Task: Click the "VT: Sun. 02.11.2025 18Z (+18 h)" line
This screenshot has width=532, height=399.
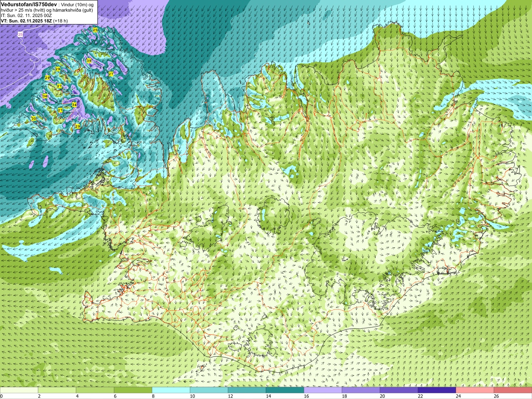Action: [34, 20]
